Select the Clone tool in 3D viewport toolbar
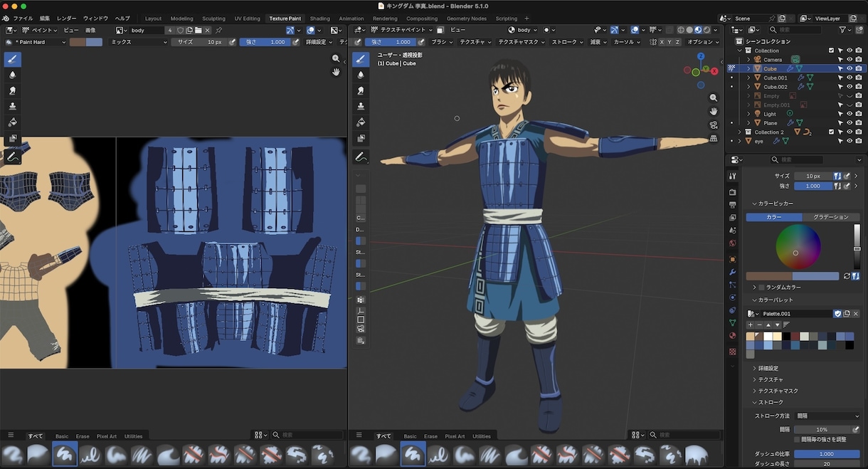This screenshot has width=868, height=469. pos(361,106)
